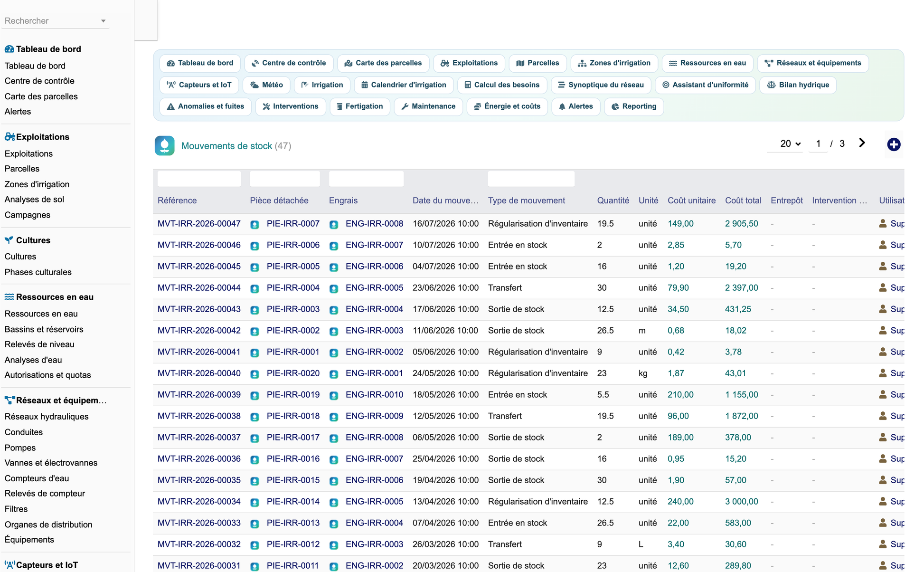The width and height of the screenshot is (924, 572).
Task: Click the Type de mouvement filter field
Action: click(531, 179)
